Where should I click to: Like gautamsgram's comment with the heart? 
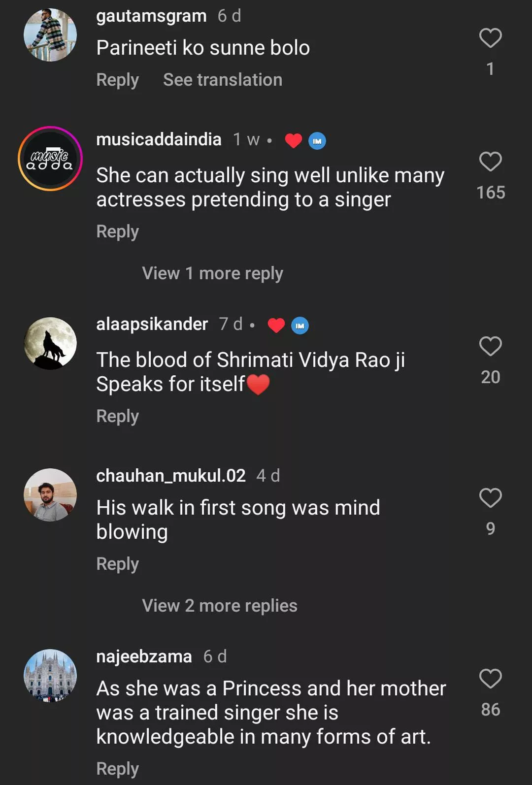[490, 38]
